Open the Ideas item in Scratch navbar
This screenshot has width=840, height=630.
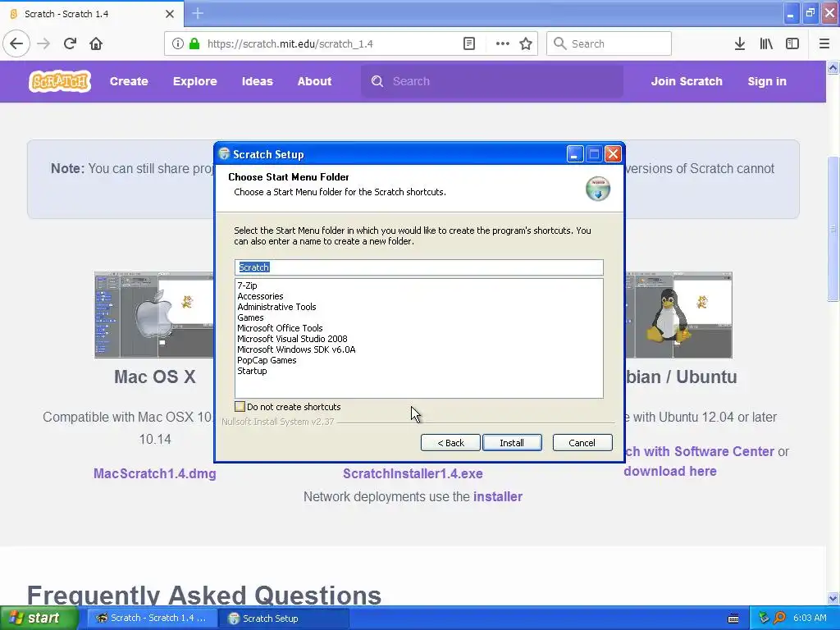pos(257,81)
